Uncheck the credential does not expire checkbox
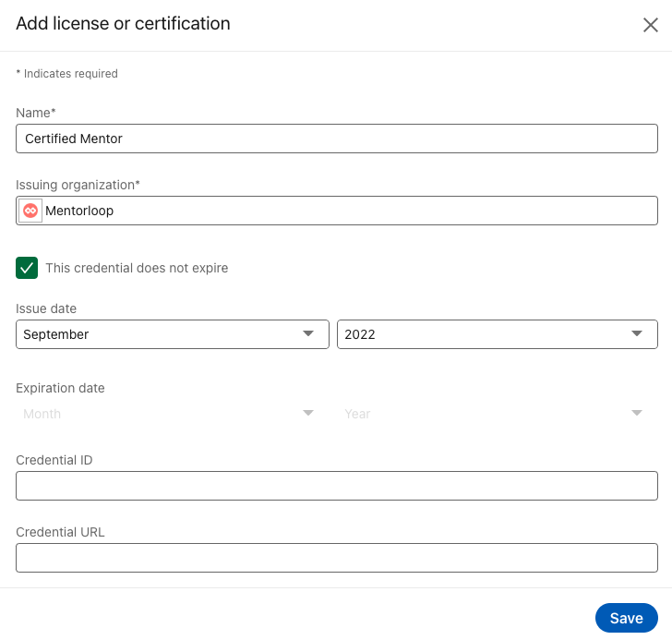Screen dimensions: 672x640 tap(27, 268)
